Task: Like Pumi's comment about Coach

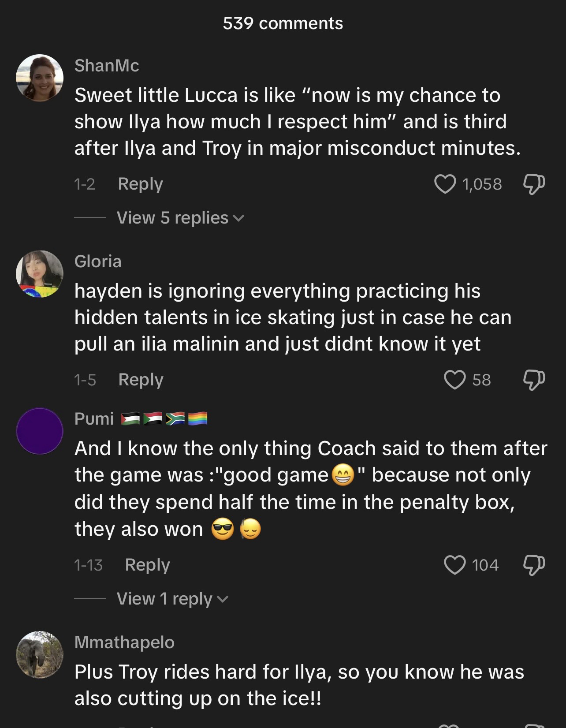Action: pos(454,565)
